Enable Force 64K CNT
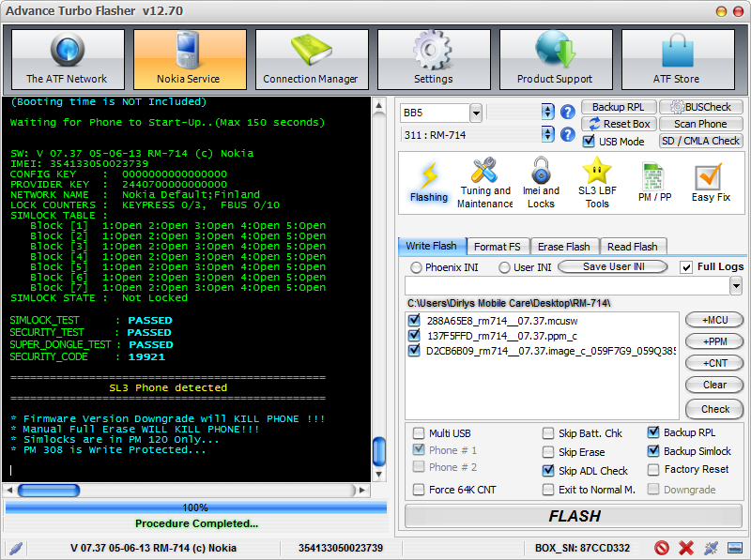This screenshot has width=751, height=560. tap(419, 489)
